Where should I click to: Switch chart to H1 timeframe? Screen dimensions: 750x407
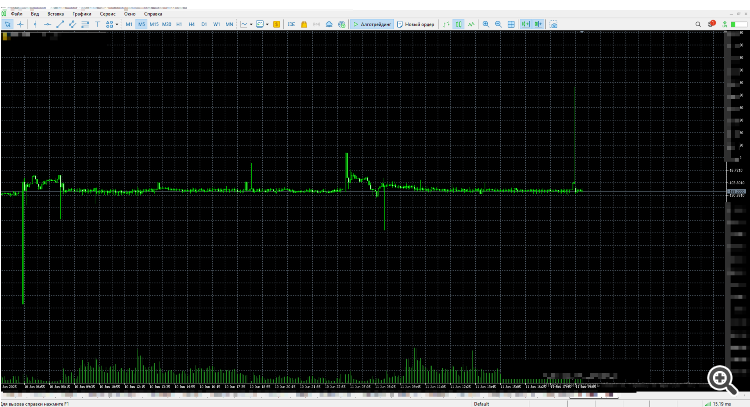(x=179, y=24)
